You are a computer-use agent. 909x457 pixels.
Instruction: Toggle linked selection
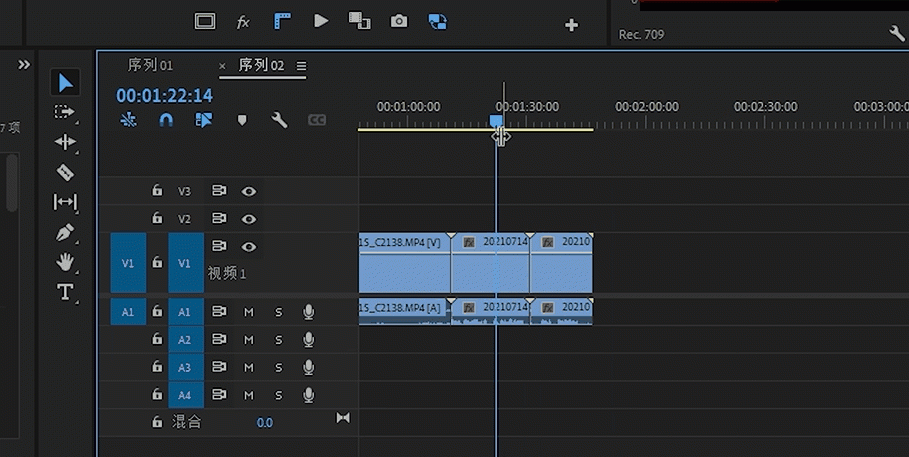[x=203, y=120]
